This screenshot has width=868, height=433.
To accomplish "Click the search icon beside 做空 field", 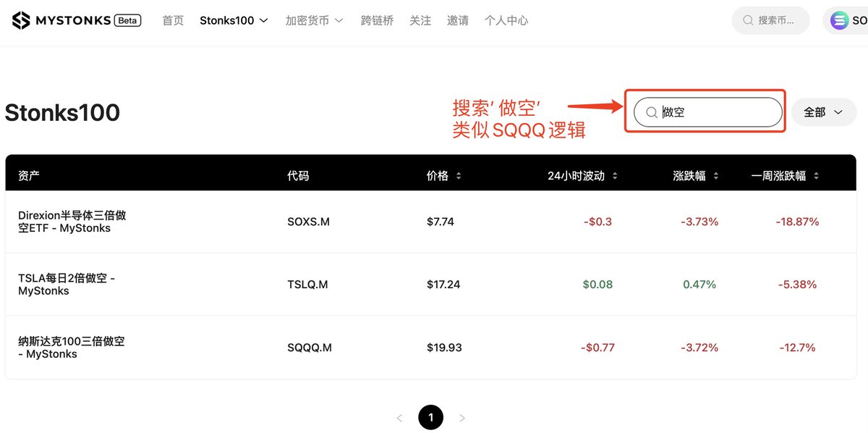I will (x=651, y=112).
